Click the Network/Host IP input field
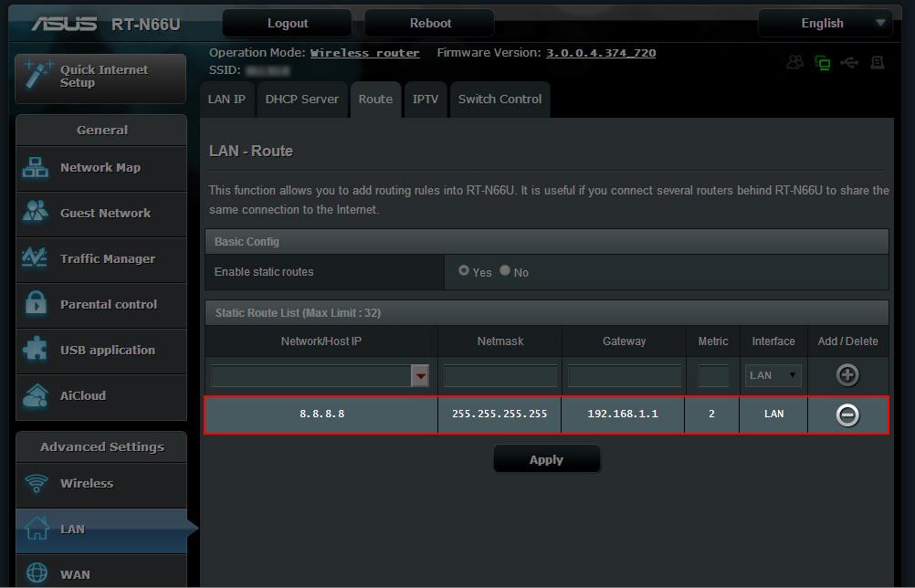This screenshot has height=588, width=915. pyautogui.click(x=311, y=375)
